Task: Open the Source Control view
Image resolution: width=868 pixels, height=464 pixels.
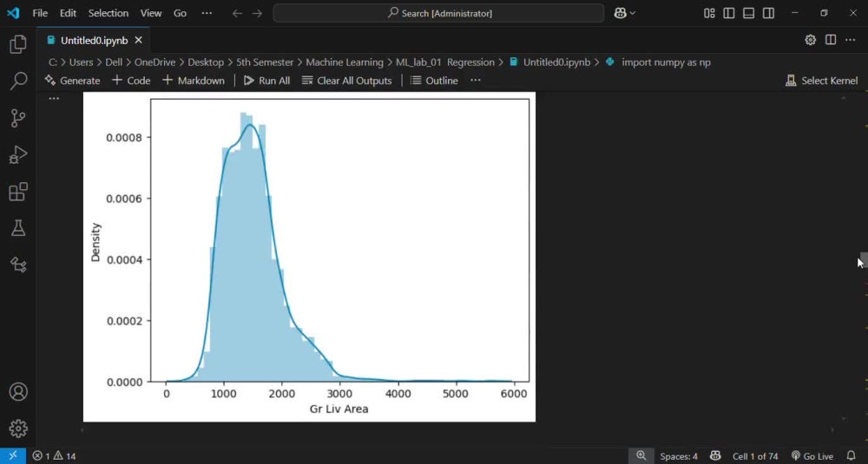Action: pos(18,118)
